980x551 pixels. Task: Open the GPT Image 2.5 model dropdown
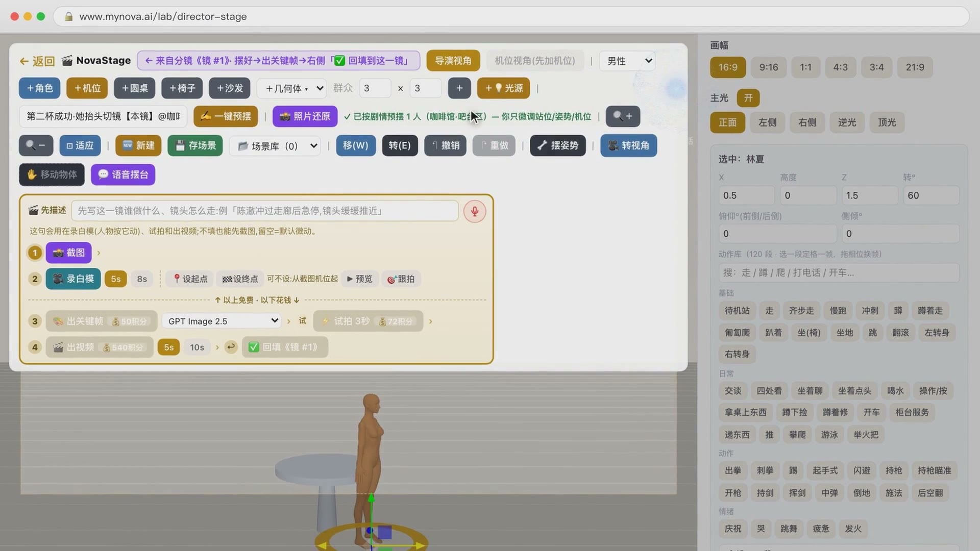[222, 321]
